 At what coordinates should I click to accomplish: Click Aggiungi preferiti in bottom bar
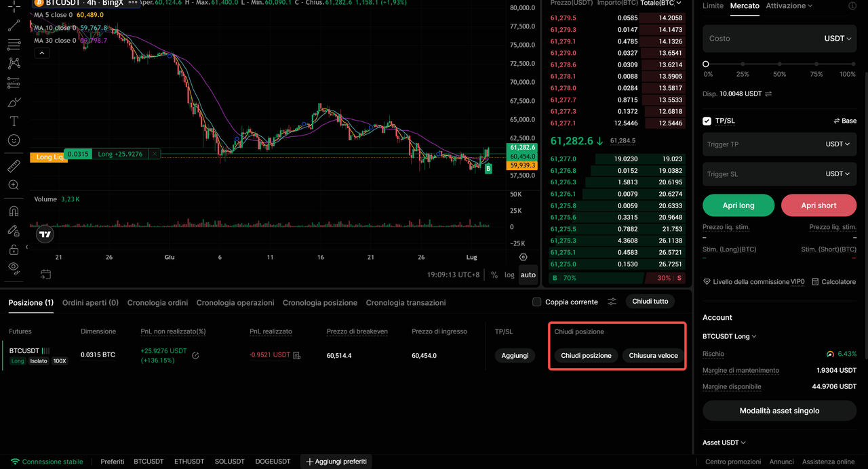[336, 462]
